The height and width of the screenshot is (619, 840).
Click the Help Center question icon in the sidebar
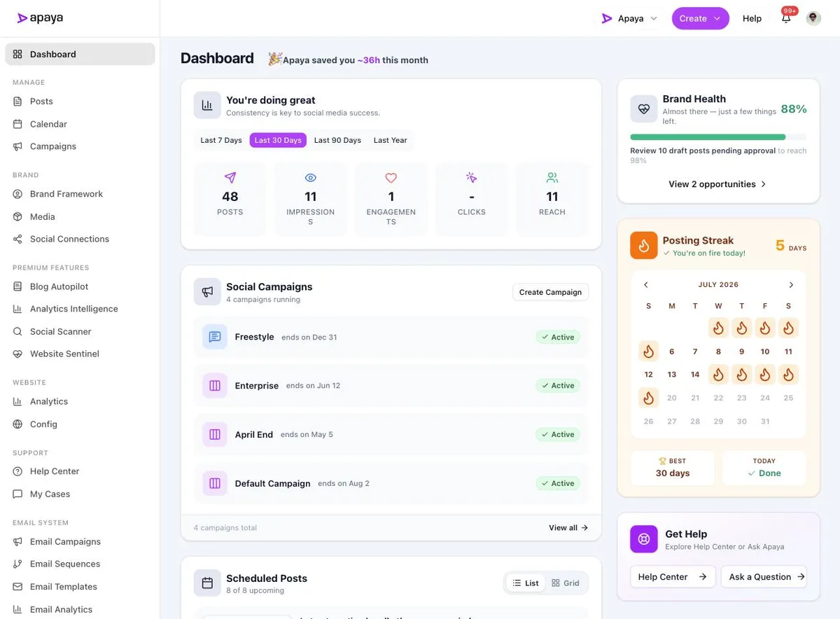point(17,471)
